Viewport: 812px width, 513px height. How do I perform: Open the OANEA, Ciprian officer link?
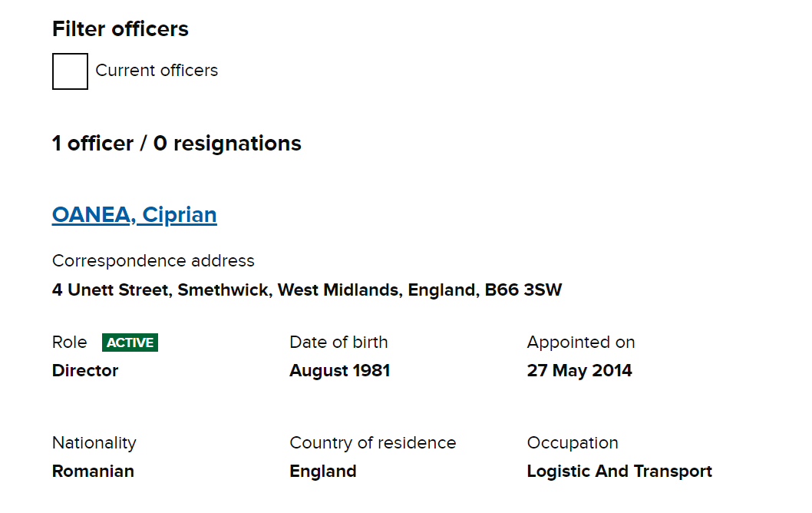point(134,215)
